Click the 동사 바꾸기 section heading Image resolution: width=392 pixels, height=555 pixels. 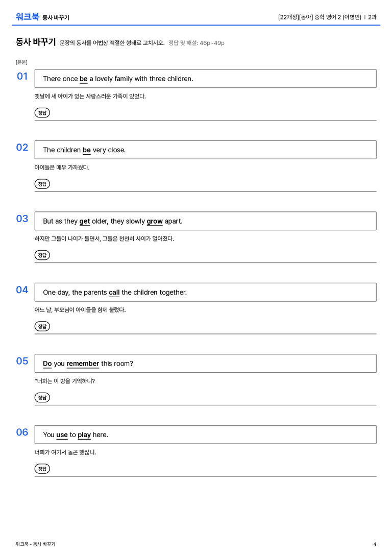36,42
